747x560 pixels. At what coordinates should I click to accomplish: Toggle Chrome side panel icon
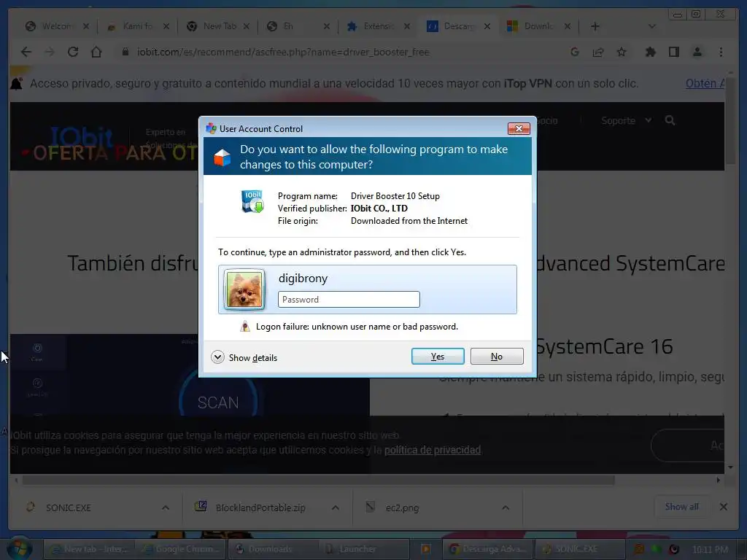pyautogui.click(x=673, y=52)
